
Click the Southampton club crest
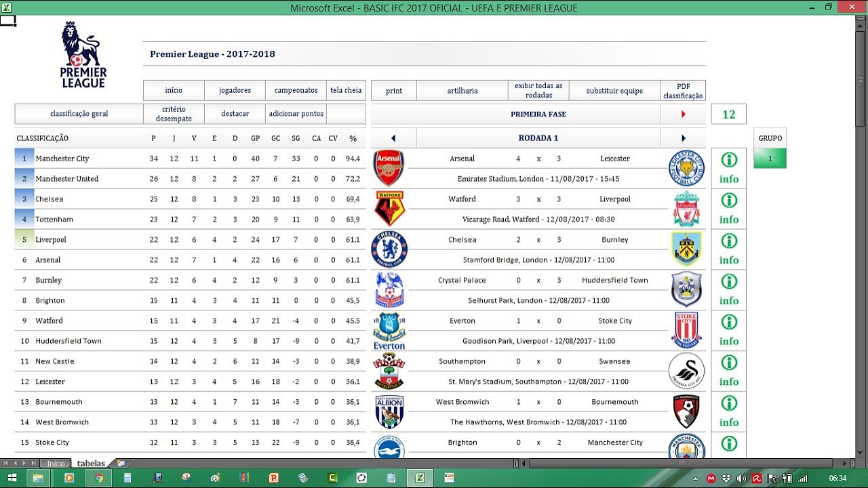tap(389, 371)
